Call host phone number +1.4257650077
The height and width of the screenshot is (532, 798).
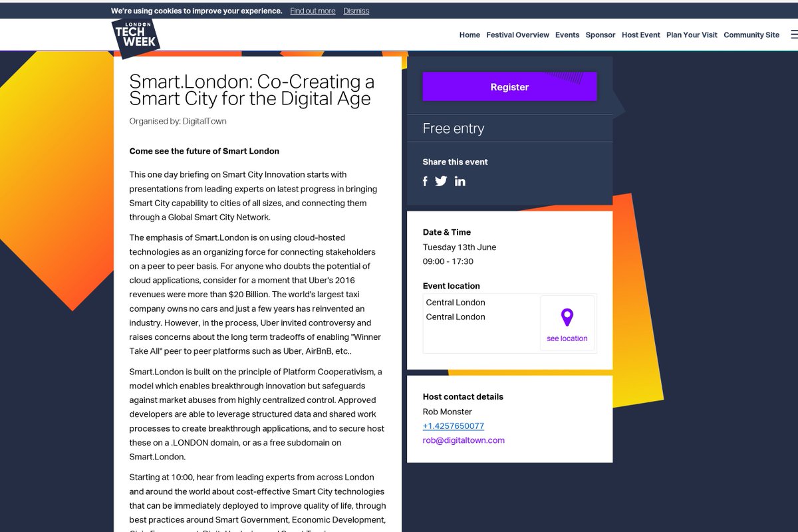point(454,426)
